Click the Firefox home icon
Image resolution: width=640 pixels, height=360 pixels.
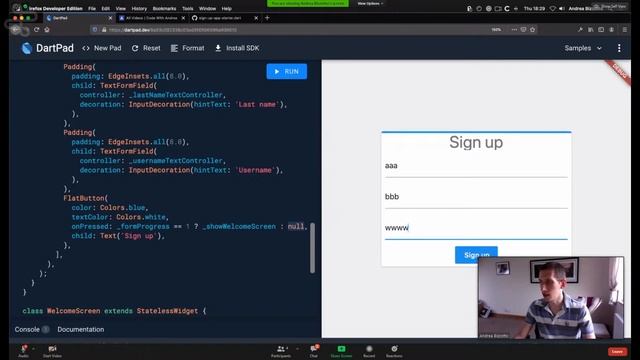coord(47,29)
